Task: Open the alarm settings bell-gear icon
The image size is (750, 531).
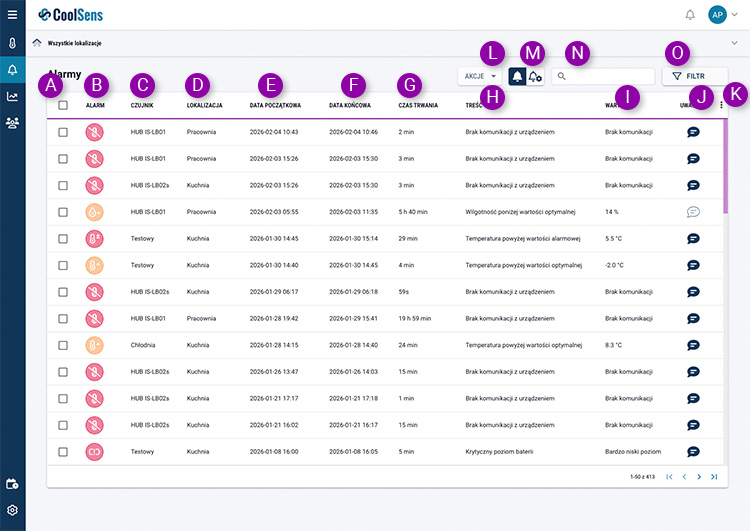Action: (536, 76)
